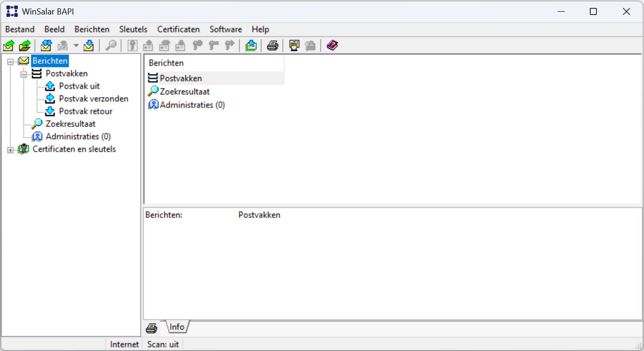Click the send and receive messages icon
Image resolution: width=644 pixels, height=351 pixels.
point(46,46)
